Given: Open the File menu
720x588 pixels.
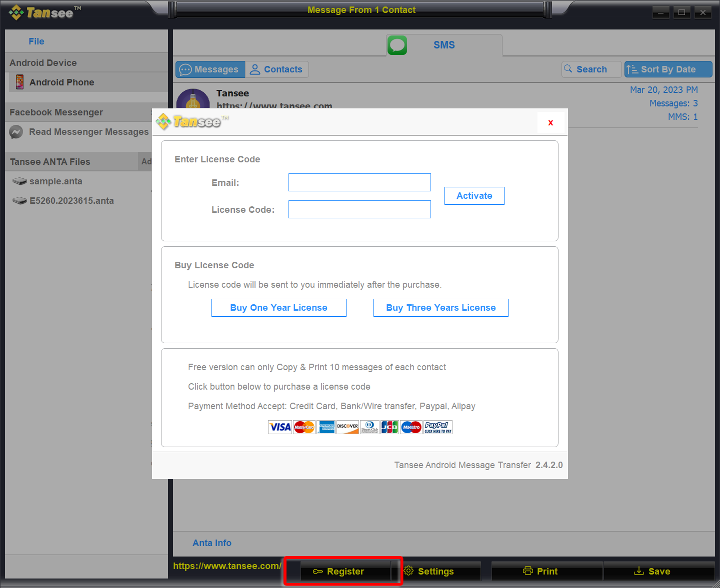Looking at the screenshot, I should pyautogui.click(x=36, y=41).
